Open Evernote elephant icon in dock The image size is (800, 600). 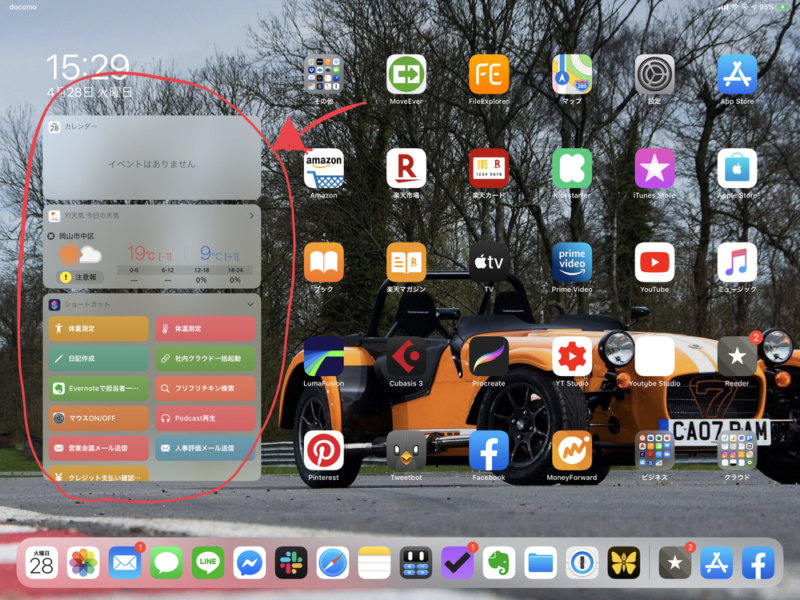click(x=498, y=563)
